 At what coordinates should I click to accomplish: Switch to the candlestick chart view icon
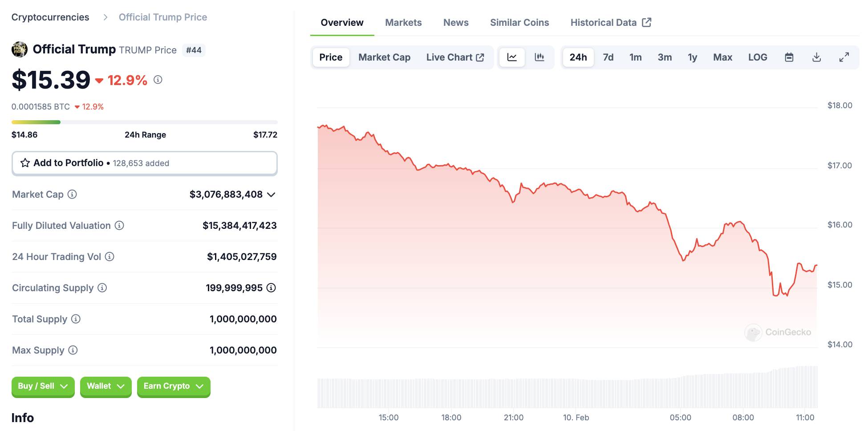539,57
